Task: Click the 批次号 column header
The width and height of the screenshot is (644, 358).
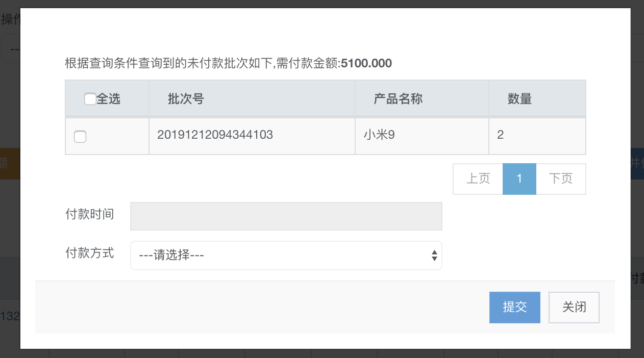Action: pos(186,99)
